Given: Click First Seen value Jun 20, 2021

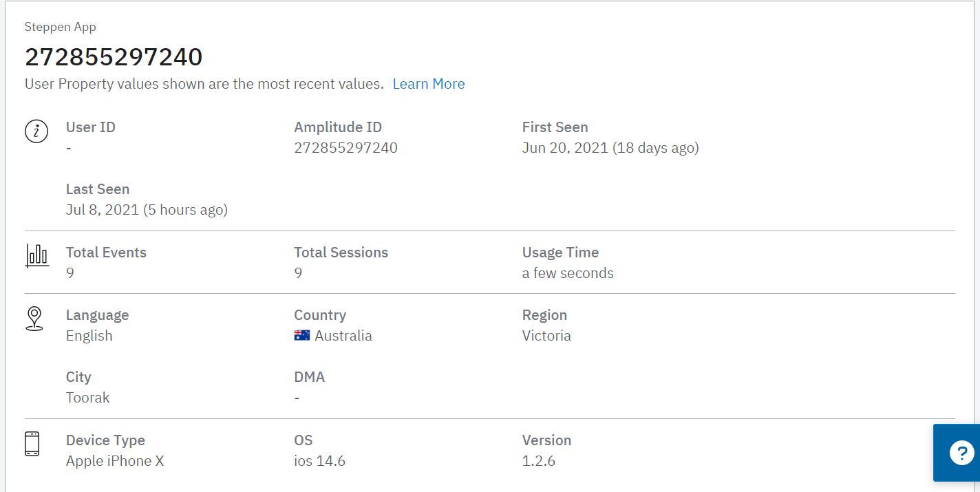Looking at the screenshot, I should point(610,148).
